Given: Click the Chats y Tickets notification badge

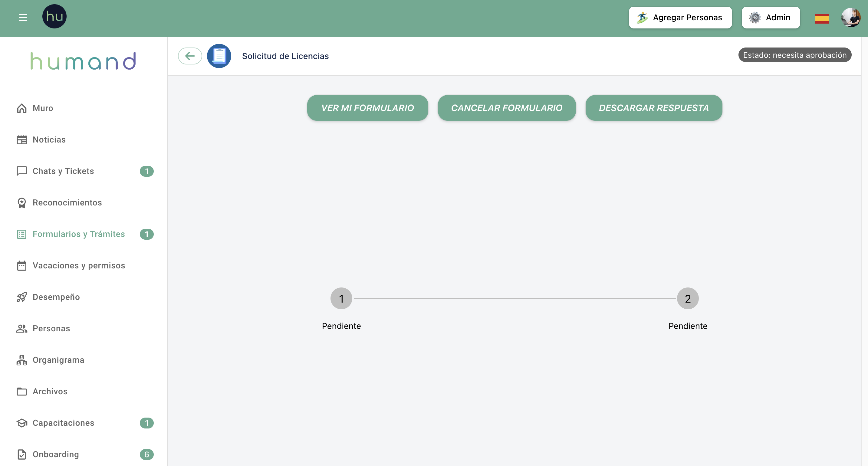Looking at the screenshot, I should (x=146, y=171).
